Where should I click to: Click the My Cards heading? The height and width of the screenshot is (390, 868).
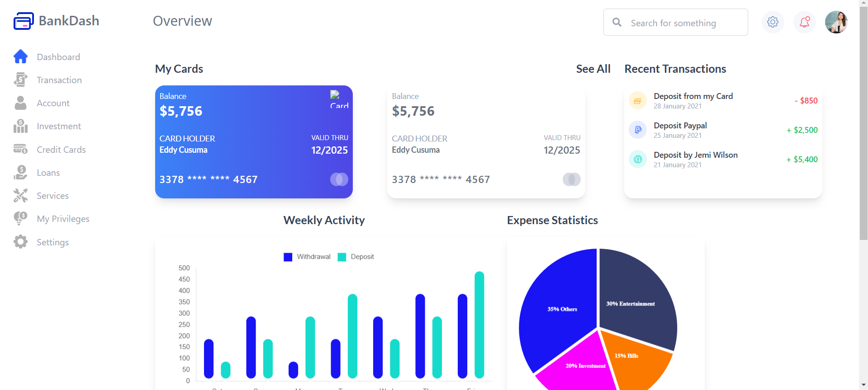pos(179,69)
